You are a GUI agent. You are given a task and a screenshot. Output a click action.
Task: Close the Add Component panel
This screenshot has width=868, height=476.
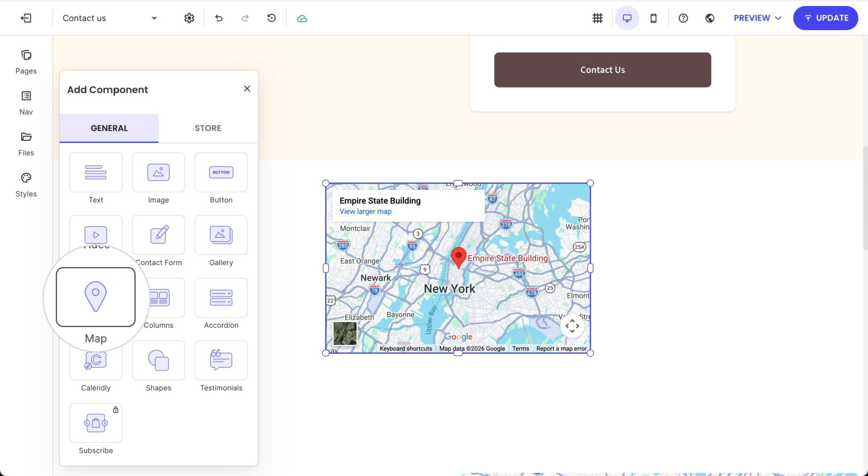pos(247,89)
